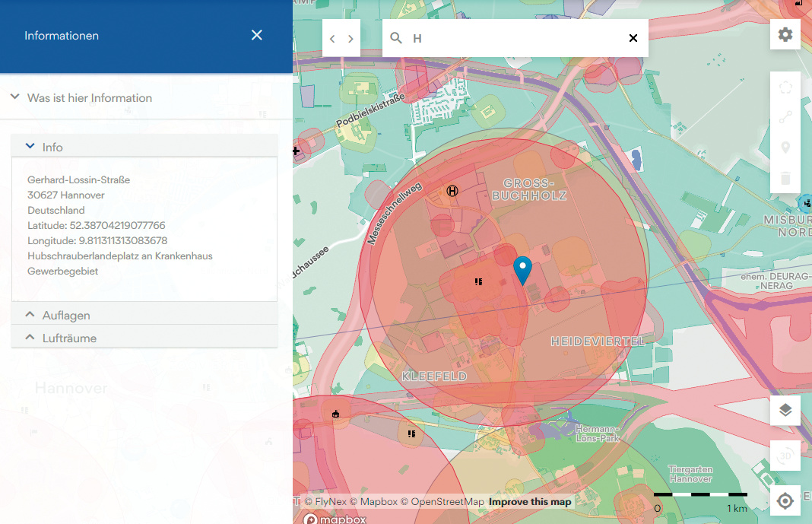Collapse the 'Was ist hier Information' panel
Screen dimensions: 812x524
point(14,97)
